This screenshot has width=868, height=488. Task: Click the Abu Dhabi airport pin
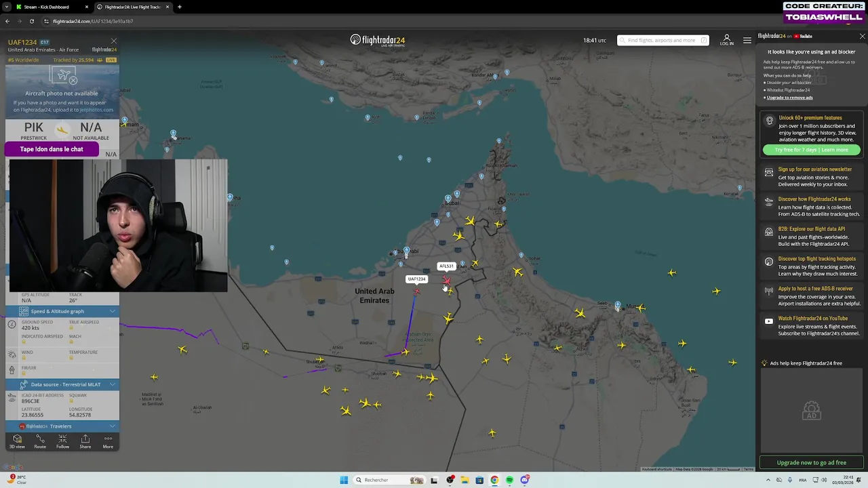point(406,251)
